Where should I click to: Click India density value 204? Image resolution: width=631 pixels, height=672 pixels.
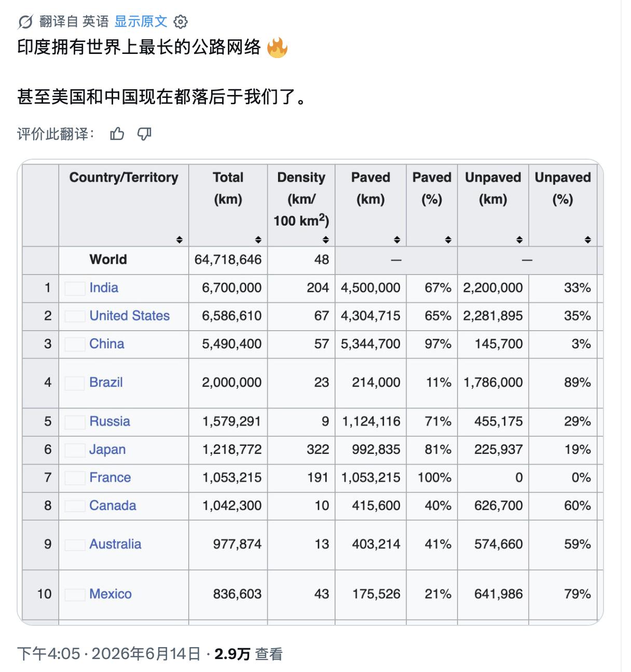click(x=318, y=288)
